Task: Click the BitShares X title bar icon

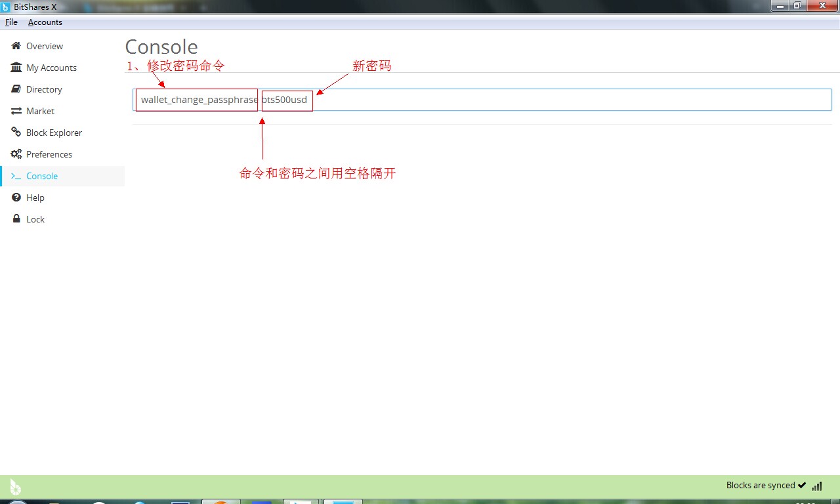Action: click(5, 7)
